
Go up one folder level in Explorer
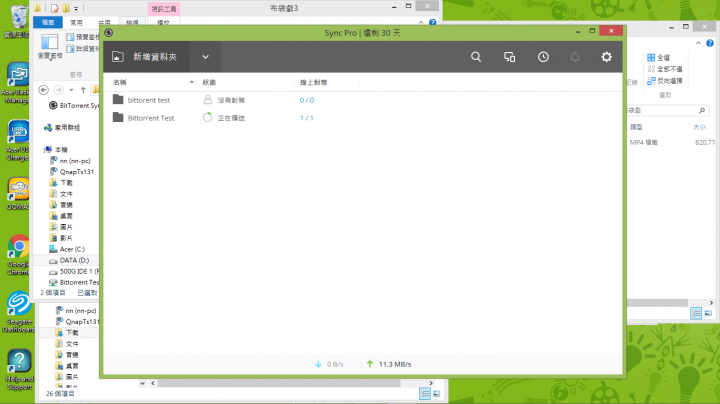83,90
